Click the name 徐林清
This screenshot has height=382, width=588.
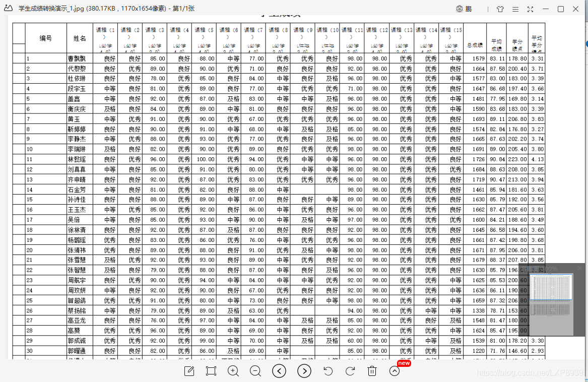pos(77,230)
